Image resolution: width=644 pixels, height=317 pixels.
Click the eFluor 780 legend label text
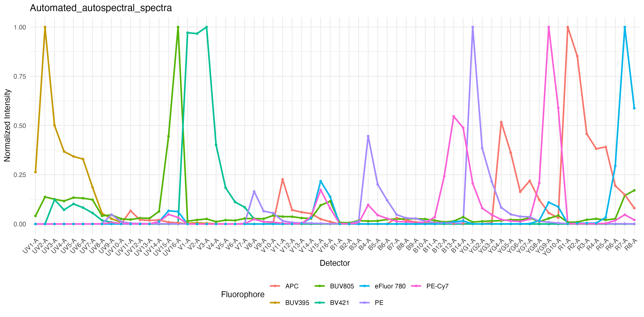click(390, 286)
